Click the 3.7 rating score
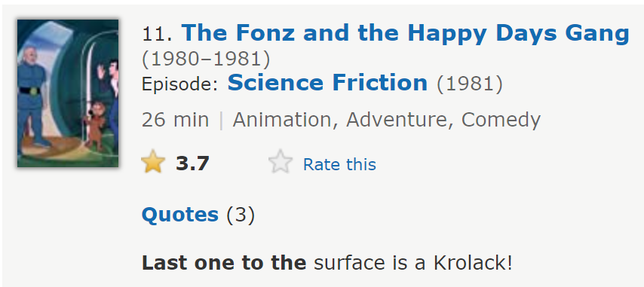 pos(192,163)
